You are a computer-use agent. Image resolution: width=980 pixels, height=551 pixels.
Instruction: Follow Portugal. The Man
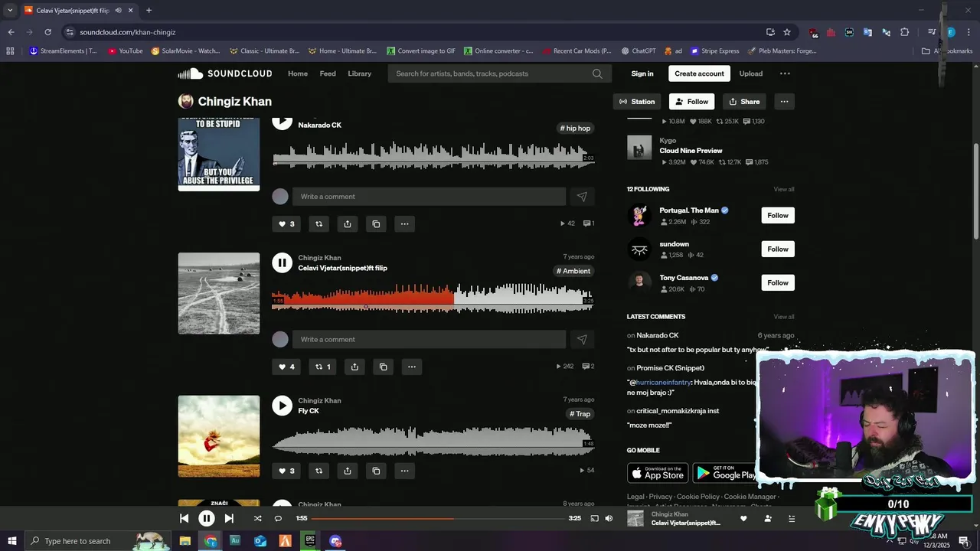pyautogui.click(x=778, y=215)
